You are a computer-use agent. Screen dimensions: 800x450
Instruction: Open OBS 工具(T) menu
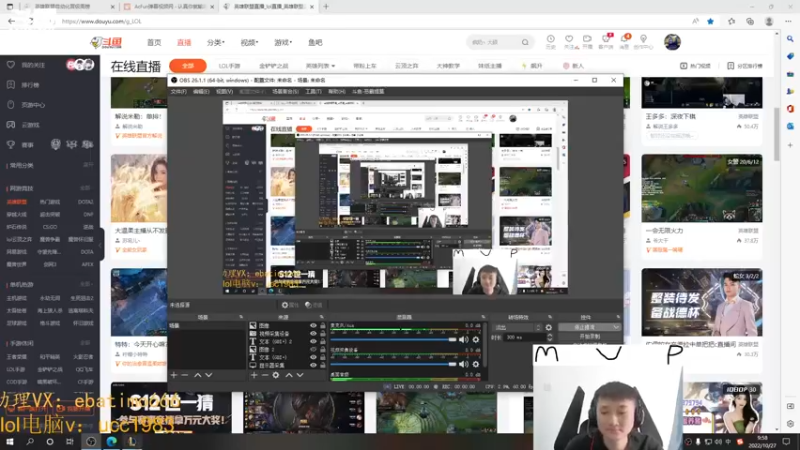tap(313, 92)
